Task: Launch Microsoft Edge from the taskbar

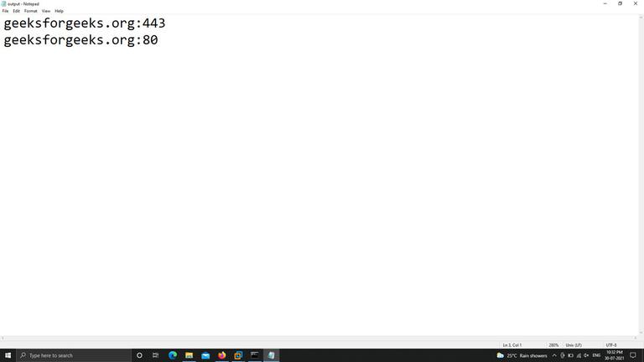Action: pyautogui.click(x=173, y=355)
